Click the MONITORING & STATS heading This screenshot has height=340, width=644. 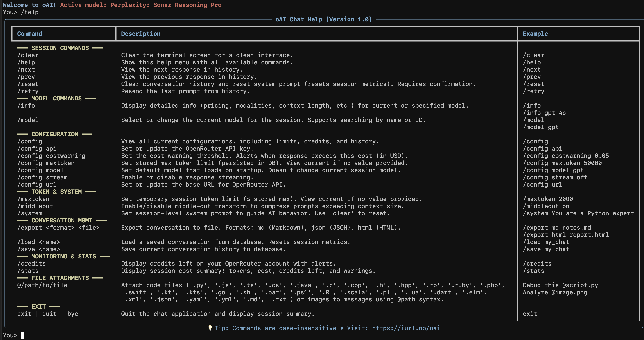[64, 256]
